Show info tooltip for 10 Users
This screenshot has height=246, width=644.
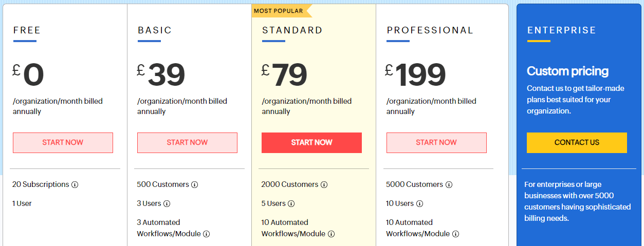[419, 204]
